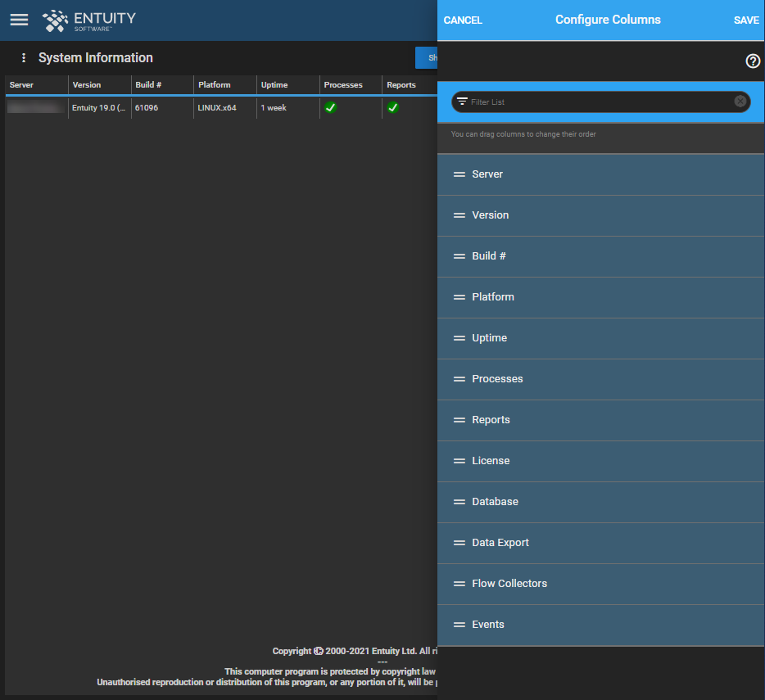This screenshot has height=700, width=765.
Task: Select the Flow Collectors column entry
Action: (600, 585)
